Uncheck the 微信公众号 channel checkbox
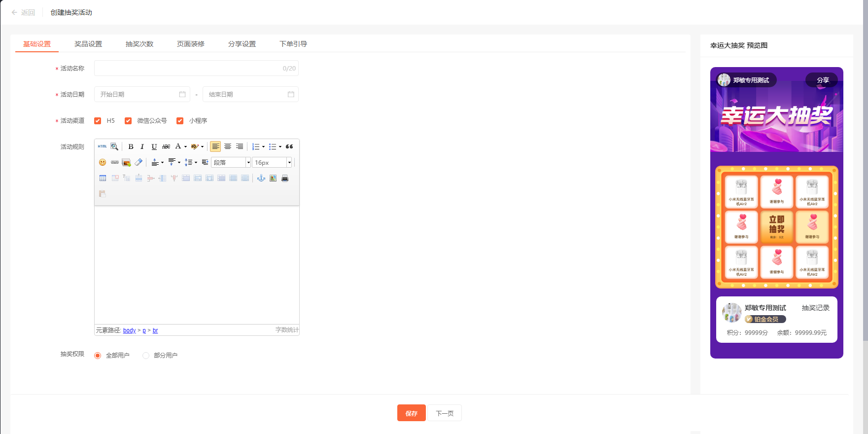 coord(128,121)
